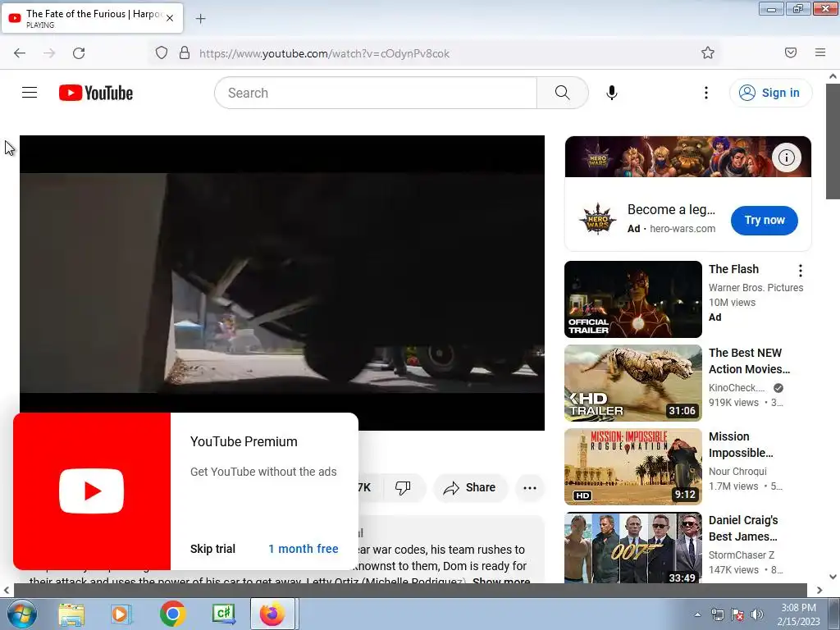Click the YouTube Premium red logo

[92, 491]
